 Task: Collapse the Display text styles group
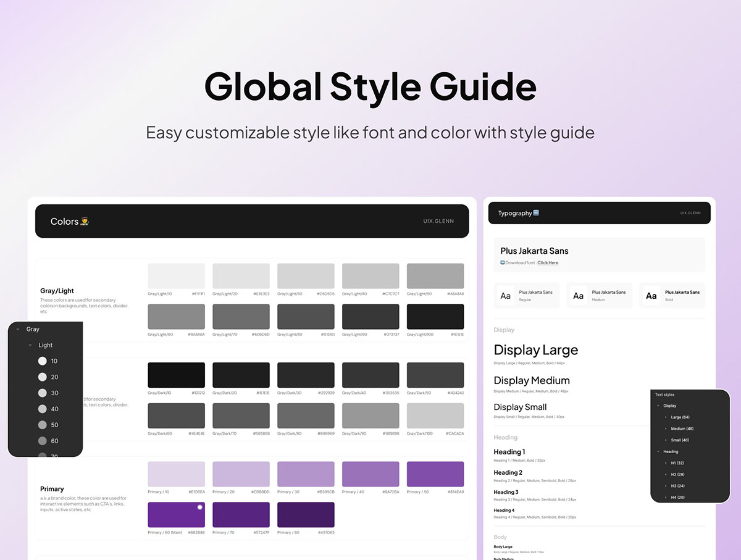click(658, 406)
